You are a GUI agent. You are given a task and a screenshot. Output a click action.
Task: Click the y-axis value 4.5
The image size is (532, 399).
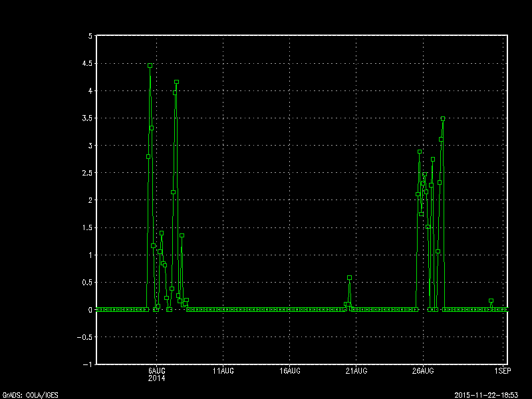tap(87, 63)
